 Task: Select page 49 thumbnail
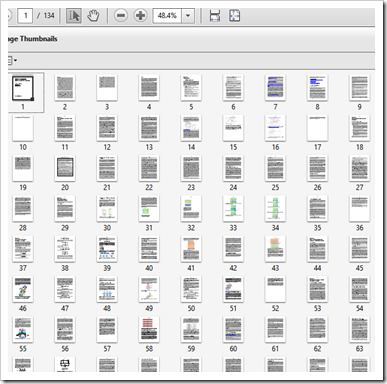[x=149, y=290]
